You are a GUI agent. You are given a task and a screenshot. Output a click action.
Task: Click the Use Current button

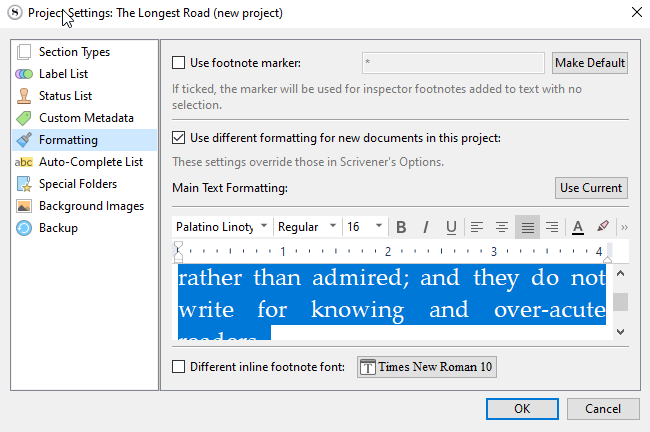click(x=591, y=188)
